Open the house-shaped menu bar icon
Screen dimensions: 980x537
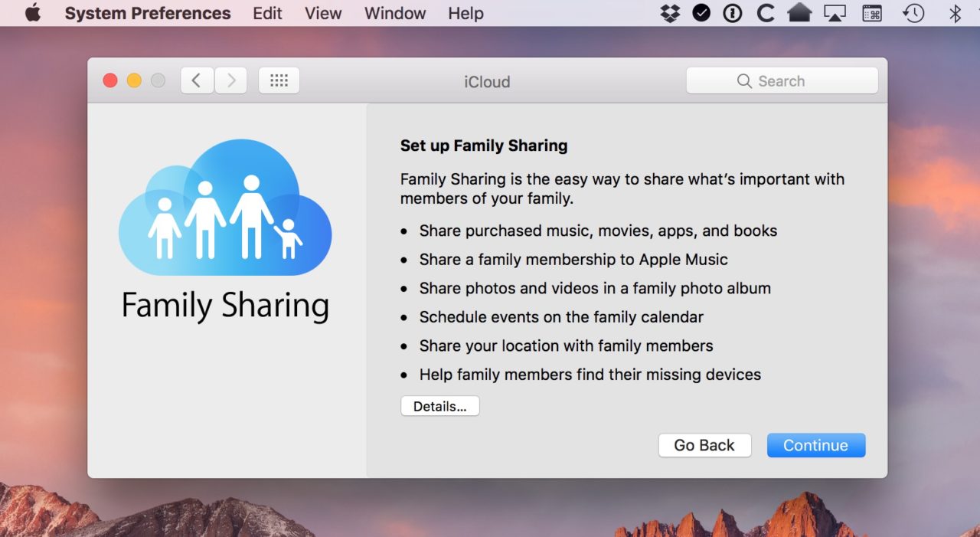[x=799, y=13]
